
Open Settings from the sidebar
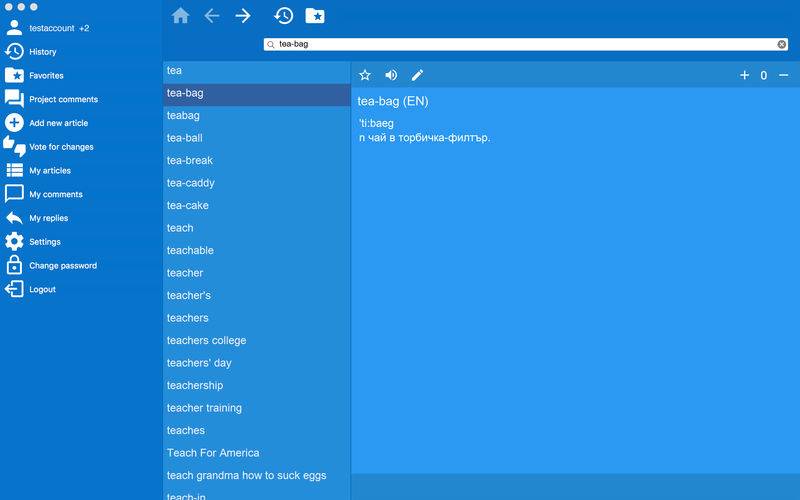pyautogui.click(x=45, y=241)
